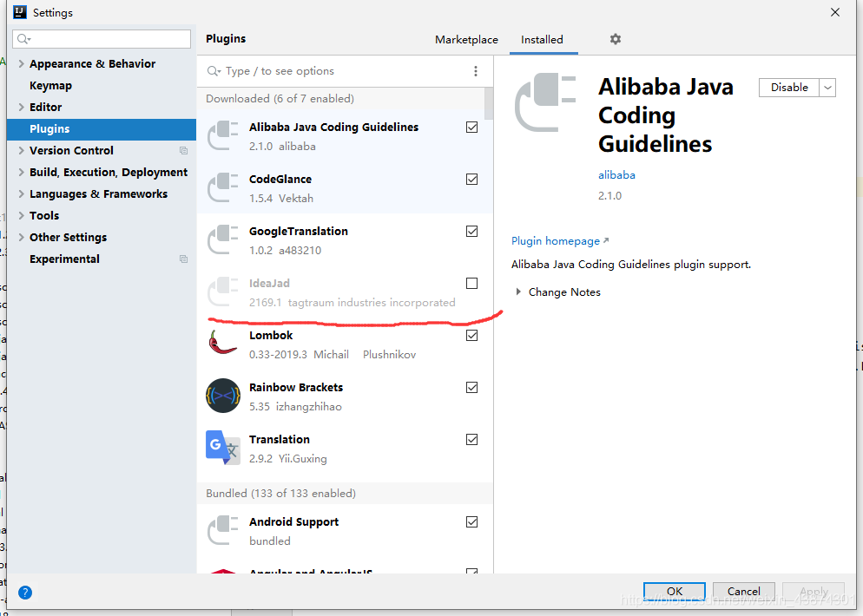Uncheck the Android Support bundled plugin
This screenshot has width=863, height=616.
point(471,522)
